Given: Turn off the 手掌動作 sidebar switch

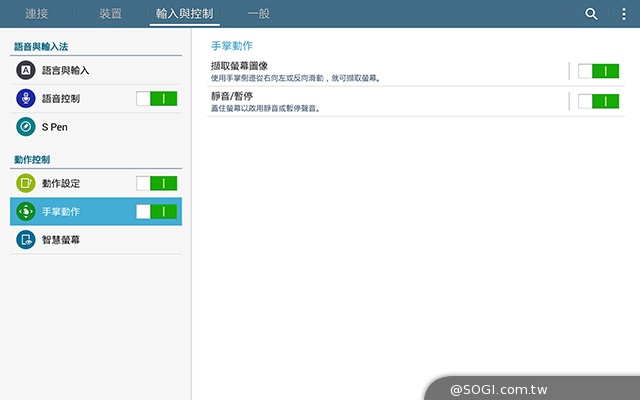Looking at the screenshot, I should tap(157, 211).
